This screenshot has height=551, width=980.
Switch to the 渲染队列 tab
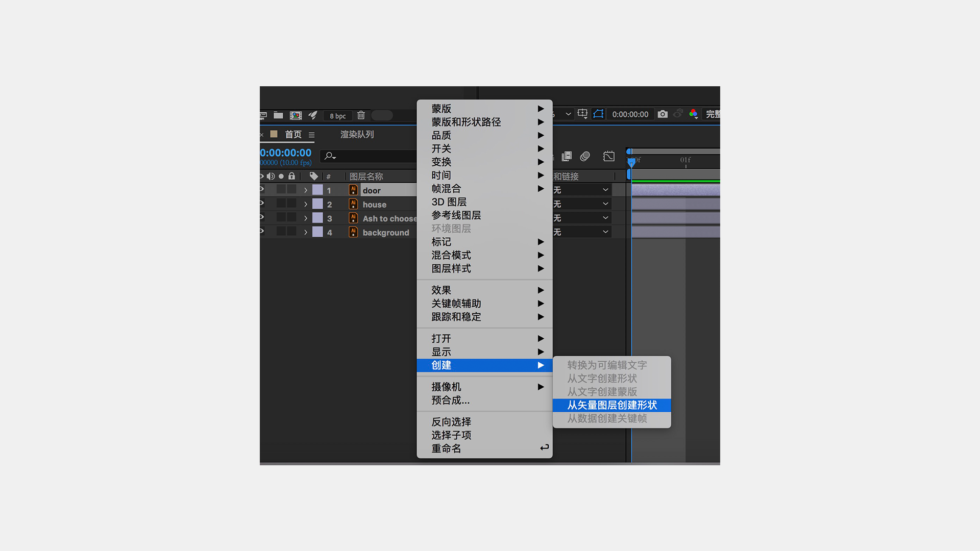(356, 134)
